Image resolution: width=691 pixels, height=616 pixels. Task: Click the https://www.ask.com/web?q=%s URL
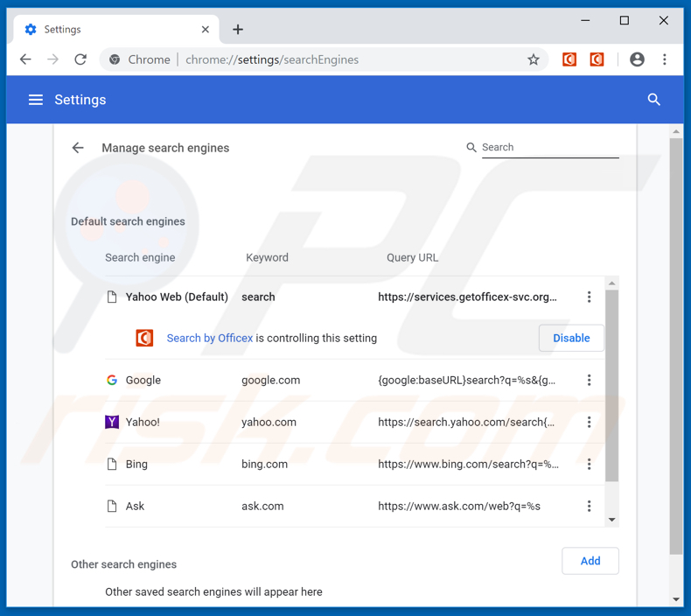click(x=459, y=506)
